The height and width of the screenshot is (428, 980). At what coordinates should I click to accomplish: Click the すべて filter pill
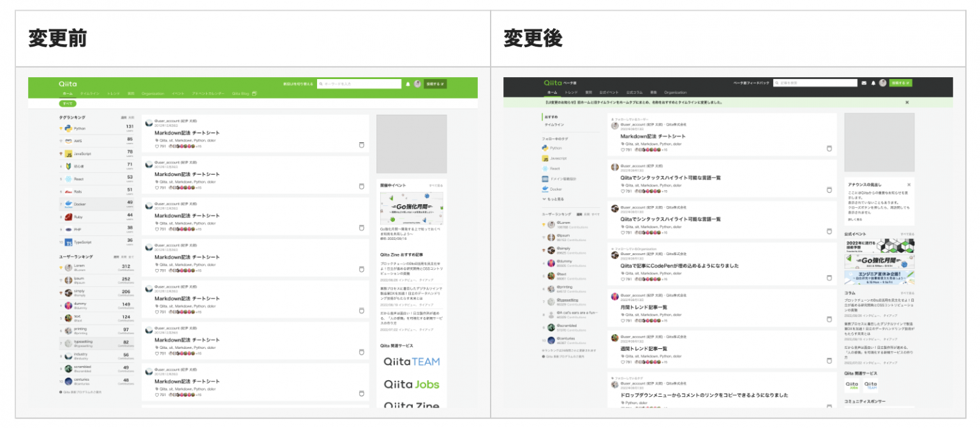[x=68, y=103]
